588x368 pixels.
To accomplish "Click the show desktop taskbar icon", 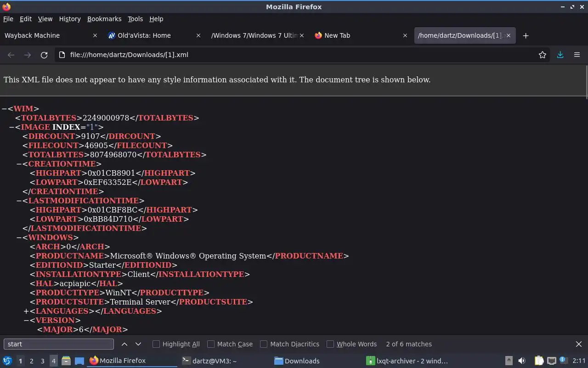I will tap(79, 361).
